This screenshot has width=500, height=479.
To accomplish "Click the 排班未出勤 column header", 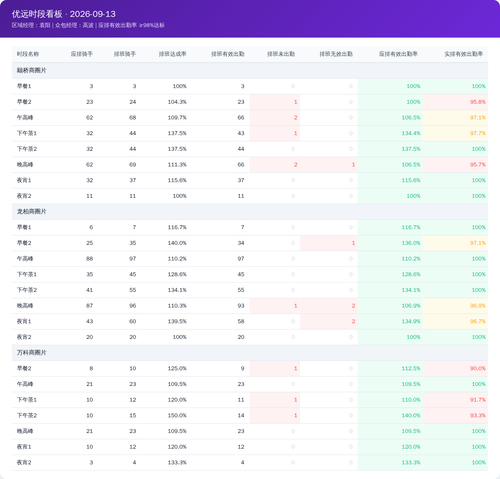I will point(281,54).
